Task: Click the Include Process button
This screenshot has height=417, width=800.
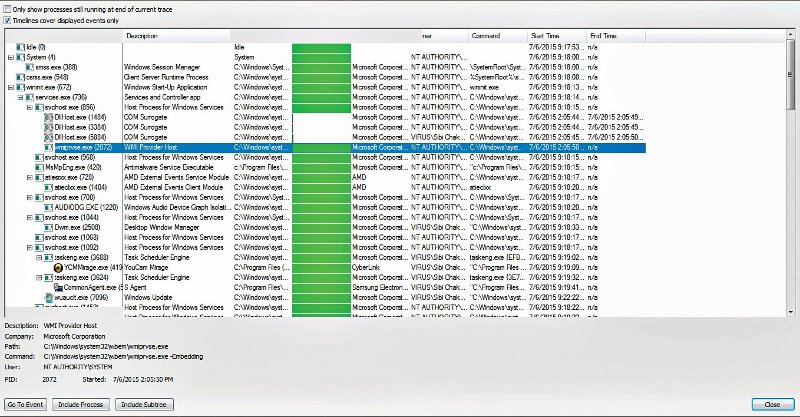Action: (x=81, y=404)
